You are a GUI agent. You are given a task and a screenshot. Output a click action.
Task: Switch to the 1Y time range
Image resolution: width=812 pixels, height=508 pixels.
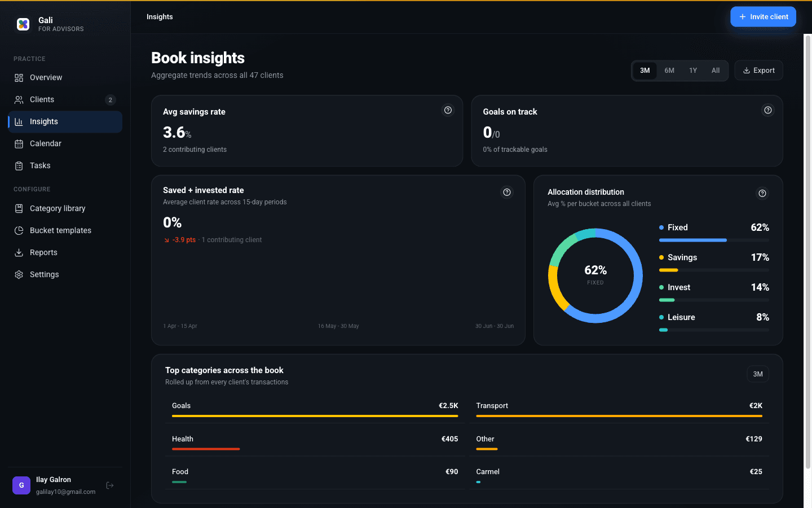[x=693, y=71]
